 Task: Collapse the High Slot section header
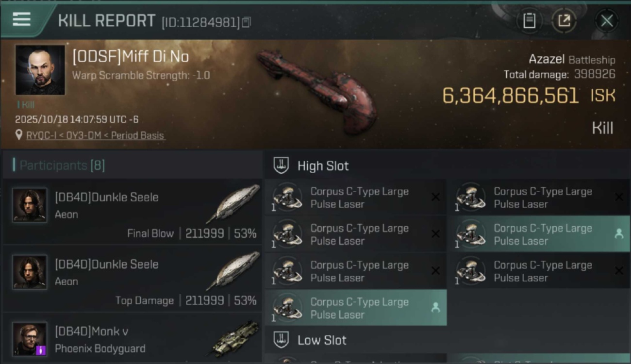[x=447, y=166]
